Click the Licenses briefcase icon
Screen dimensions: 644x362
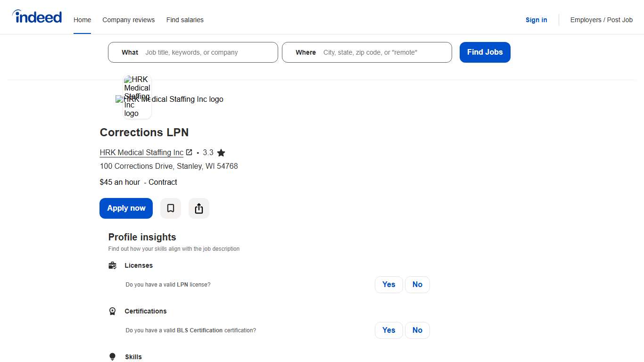112,265
